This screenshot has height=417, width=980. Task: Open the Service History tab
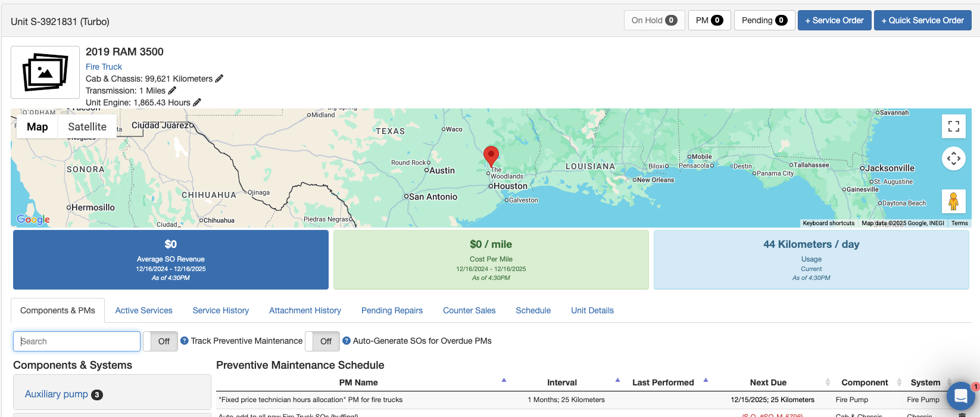[221, 310]
